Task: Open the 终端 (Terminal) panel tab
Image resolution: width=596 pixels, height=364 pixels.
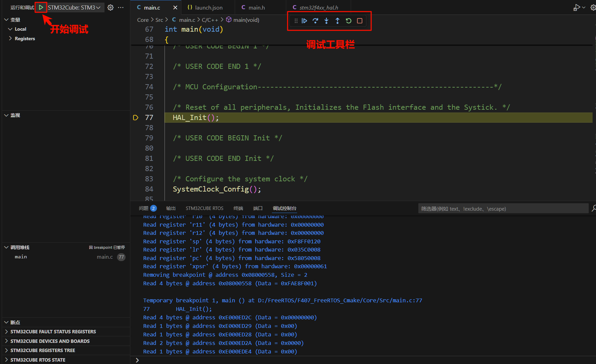Action: pyautogui.click(x=238, y=208)
